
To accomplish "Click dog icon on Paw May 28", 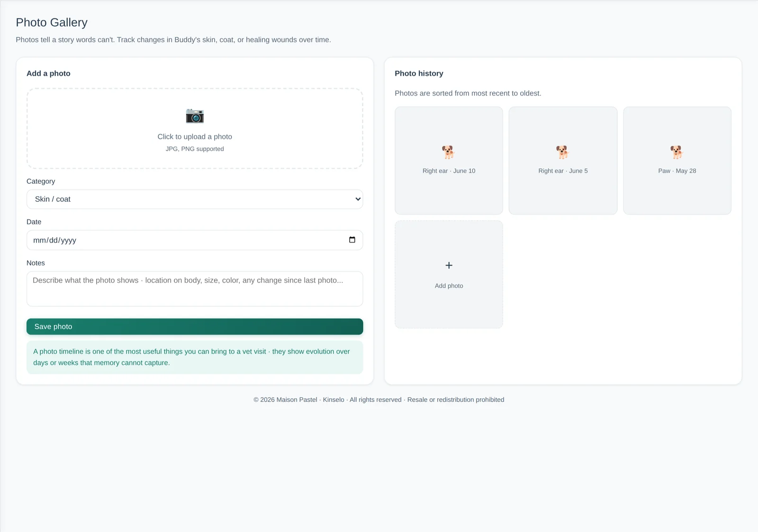I will point(677,152).
